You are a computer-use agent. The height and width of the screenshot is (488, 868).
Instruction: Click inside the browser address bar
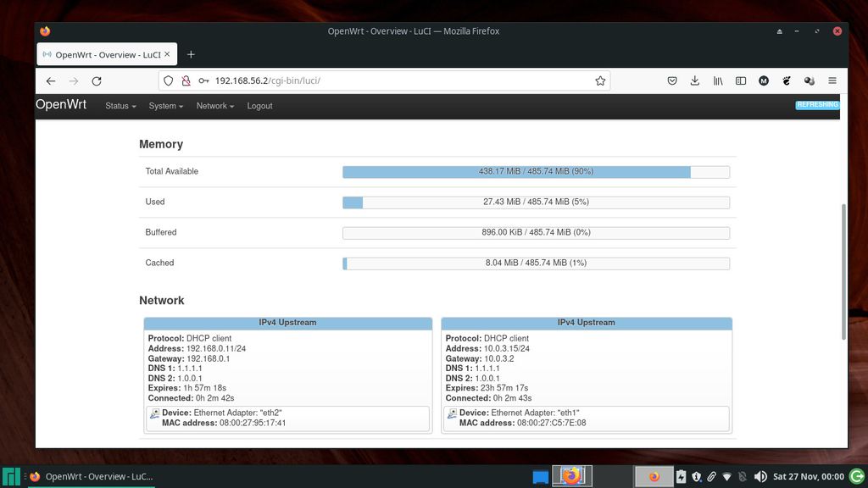click(381, 80)
